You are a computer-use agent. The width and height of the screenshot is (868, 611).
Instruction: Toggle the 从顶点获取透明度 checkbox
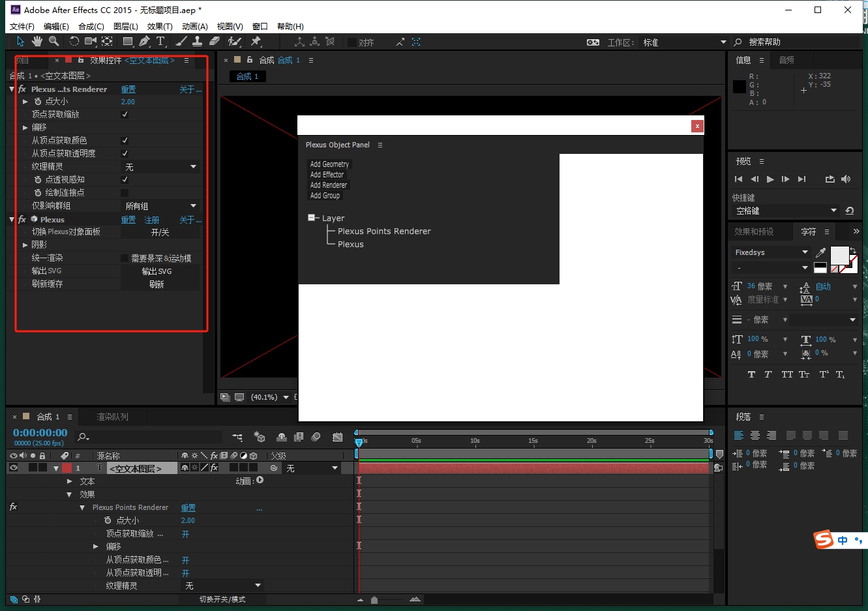(x=125, y=153)
